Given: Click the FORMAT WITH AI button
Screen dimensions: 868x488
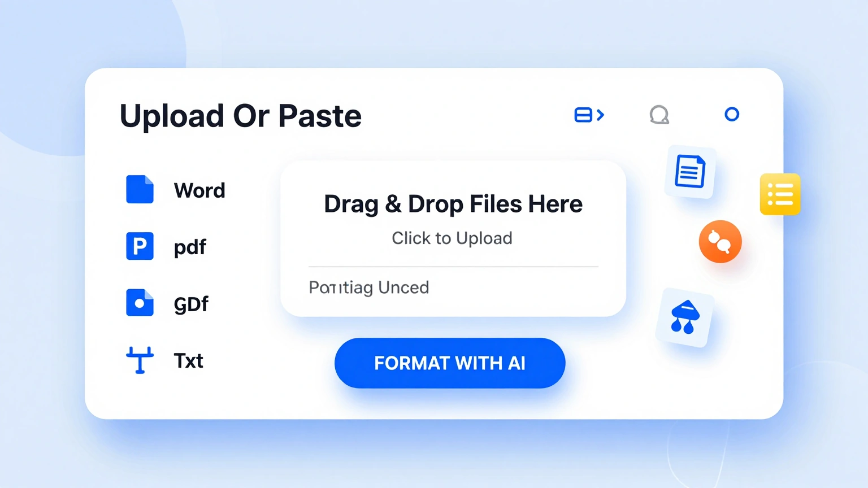Looking at the screenshot, I should point(450,363).
